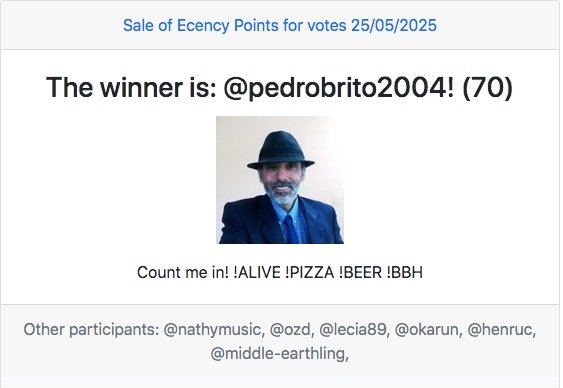Click the (70) score next to winner
Screen dimensions: 563x388
click(487, 88)
